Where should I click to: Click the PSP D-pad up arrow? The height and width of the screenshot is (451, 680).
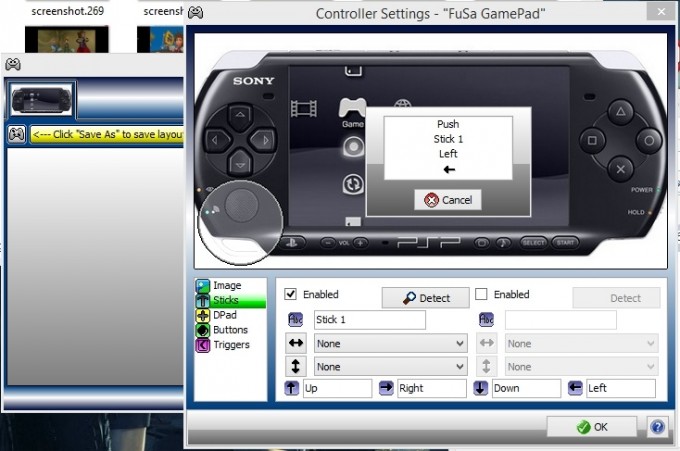[240, 115]
